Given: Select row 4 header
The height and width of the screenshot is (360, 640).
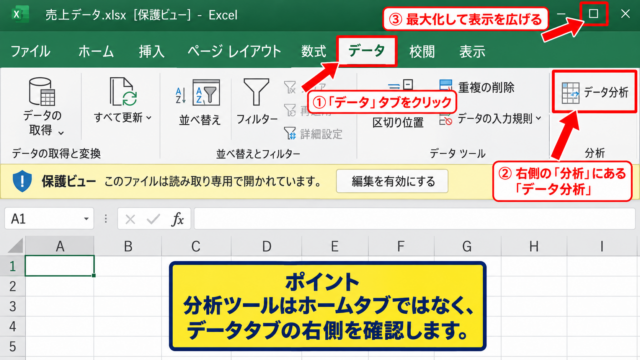Looking at the screenshot, I should click(12, 326).
